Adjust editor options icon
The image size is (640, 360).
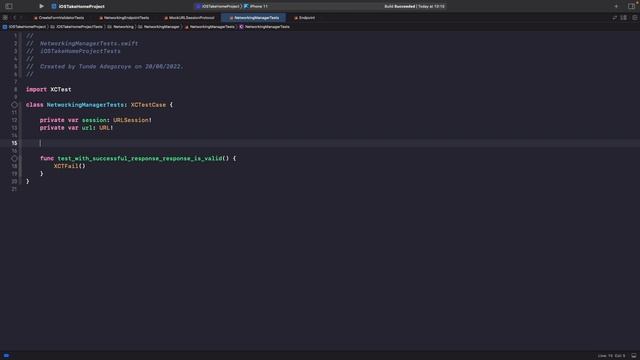click(624, 18)
